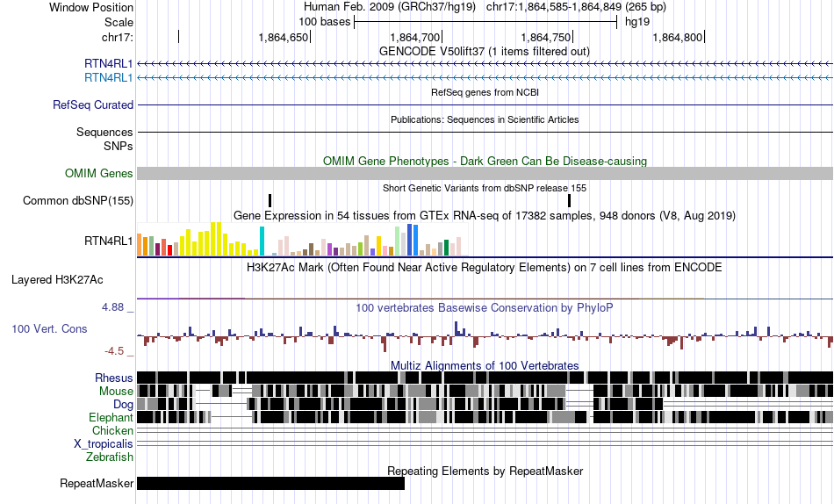Click the Common dbSNP(155) label
This screenshot has width=834, height=504.
click(x=78, y=201)
